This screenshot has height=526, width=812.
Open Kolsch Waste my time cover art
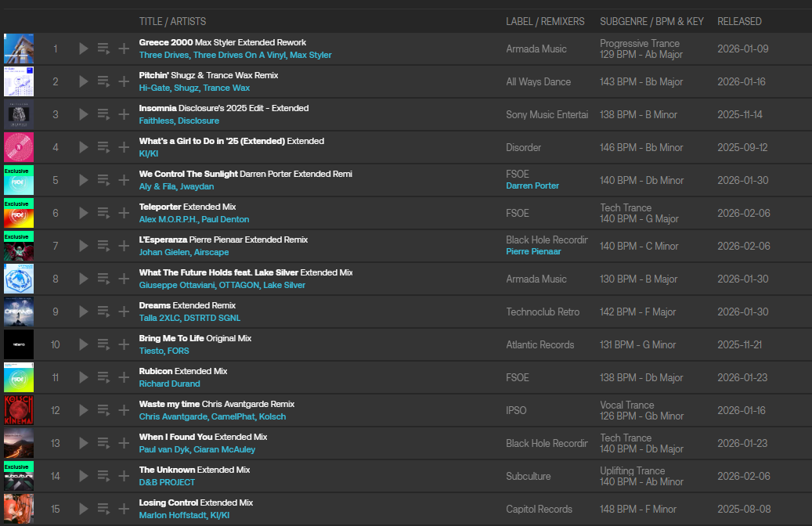19,410
